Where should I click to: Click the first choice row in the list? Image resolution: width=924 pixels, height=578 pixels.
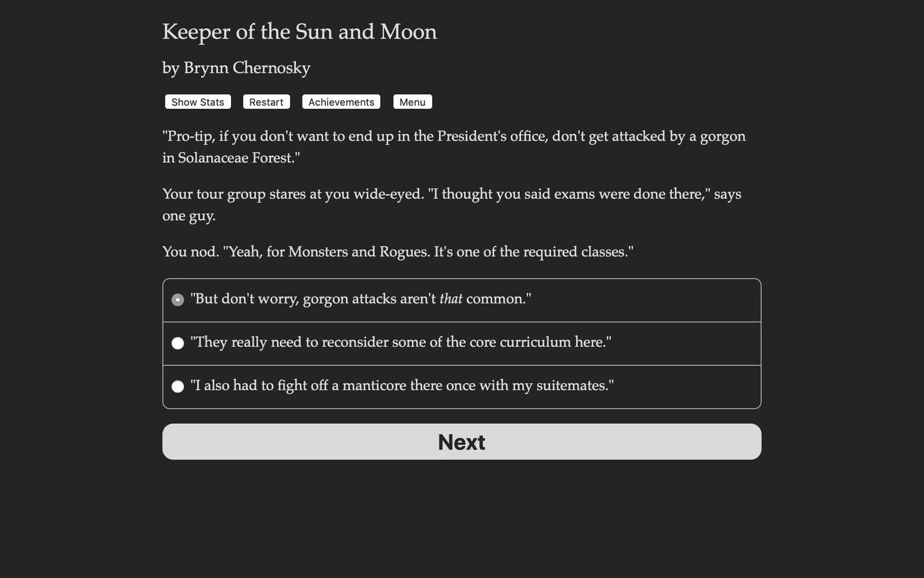pyautogui.click(x=461, y=300)
